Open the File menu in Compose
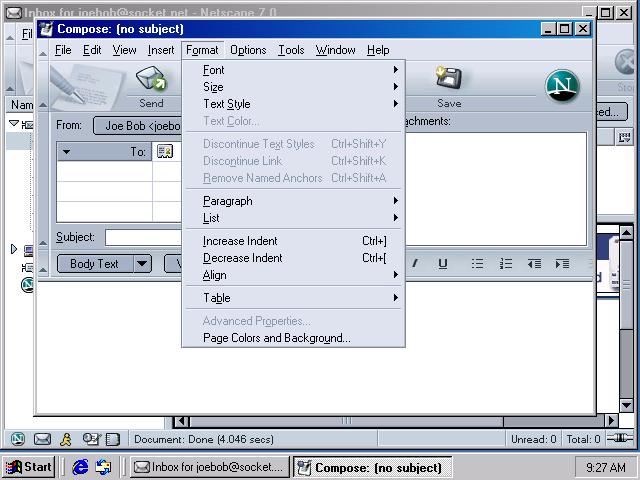Viewport: 640px width, 480px height. [x=63, y=50]
